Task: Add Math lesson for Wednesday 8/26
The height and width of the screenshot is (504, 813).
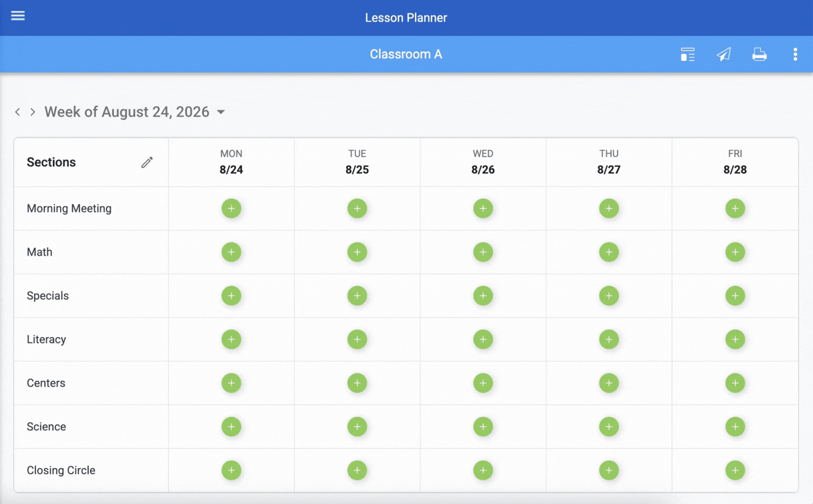Action: click(x=483, y=252)
